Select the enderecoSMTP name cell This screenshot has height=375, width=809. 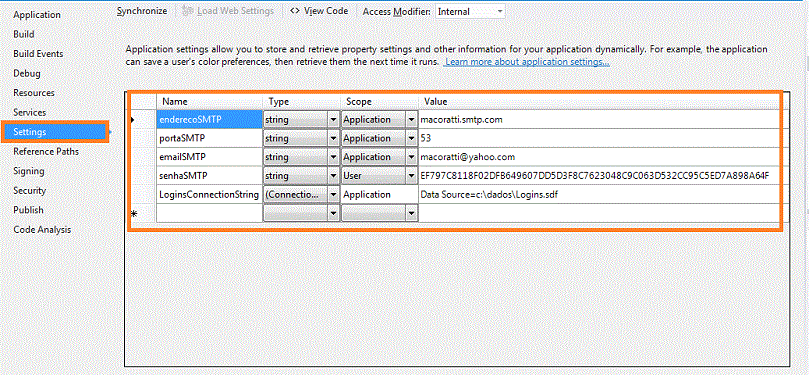point(209,119)
